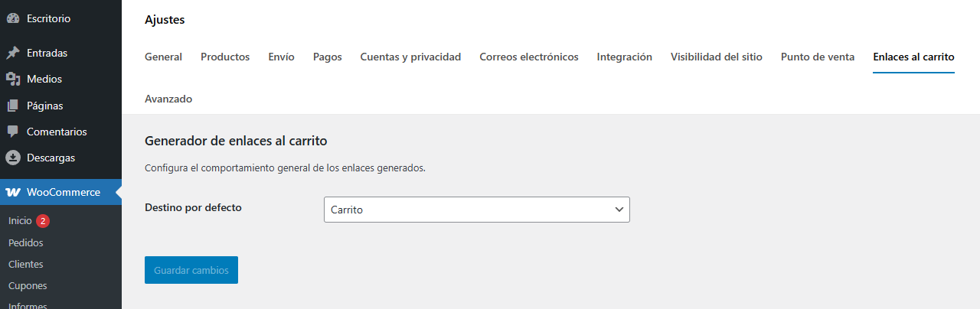Open the Cupones submenu link
980x309 pixels.
tap(28, 285)
